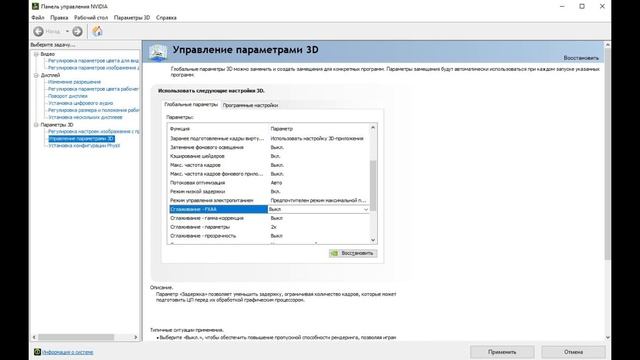Click the Back arrow toolbar icon
This screenshot has height=360, width=640.
pos(39,31)
